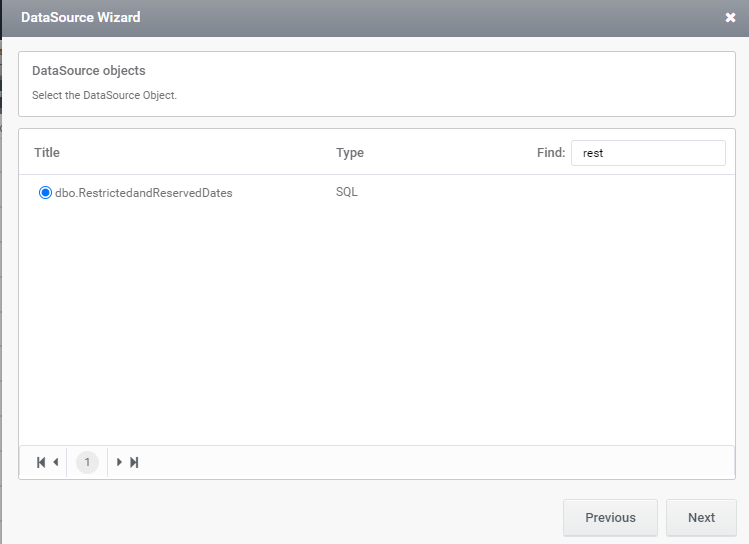
Task: Click the Type column header
Action: 350,153
